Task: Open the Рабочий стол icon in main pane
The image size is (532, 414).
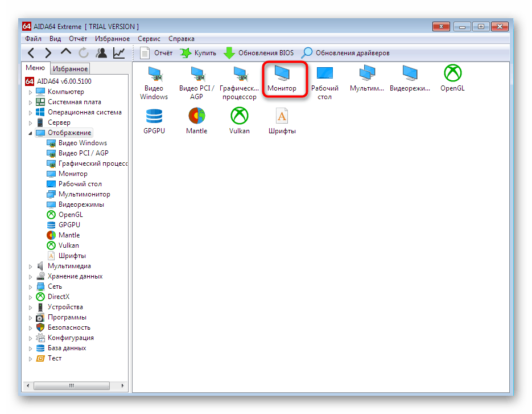Action: (325, 83)
